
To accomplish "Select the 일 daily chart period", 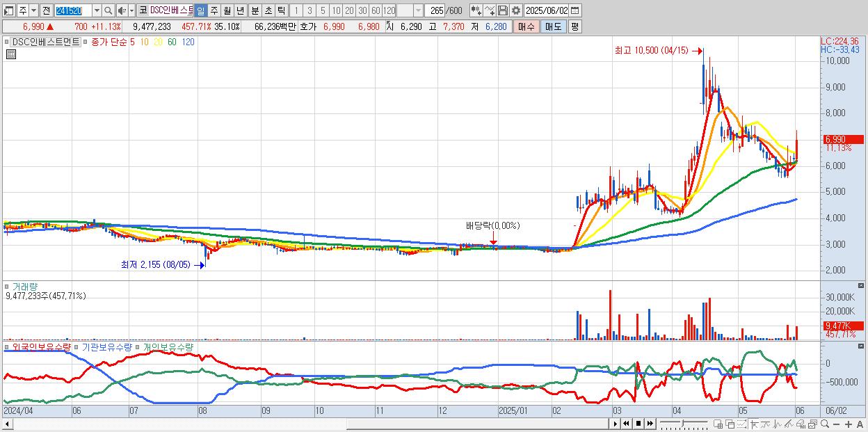I will (x=200, y=11).
